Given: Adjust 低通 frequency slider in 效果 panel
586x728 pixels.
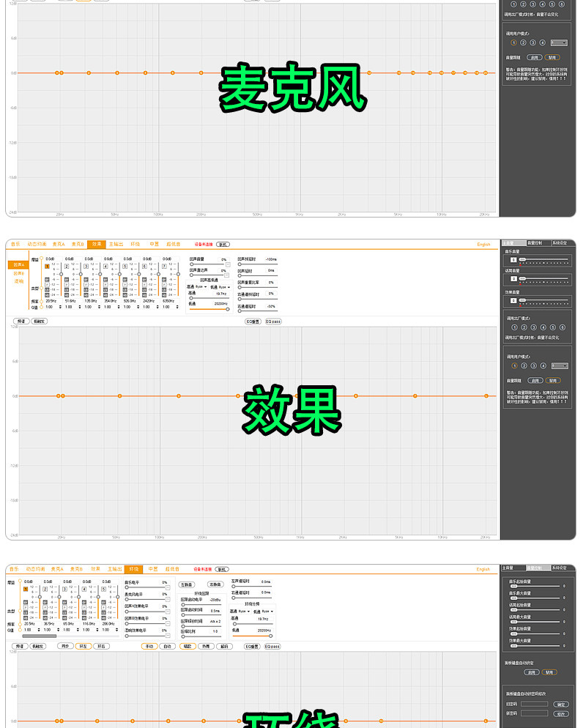Looking at the screenshot, I should click(x=209, y=309).
